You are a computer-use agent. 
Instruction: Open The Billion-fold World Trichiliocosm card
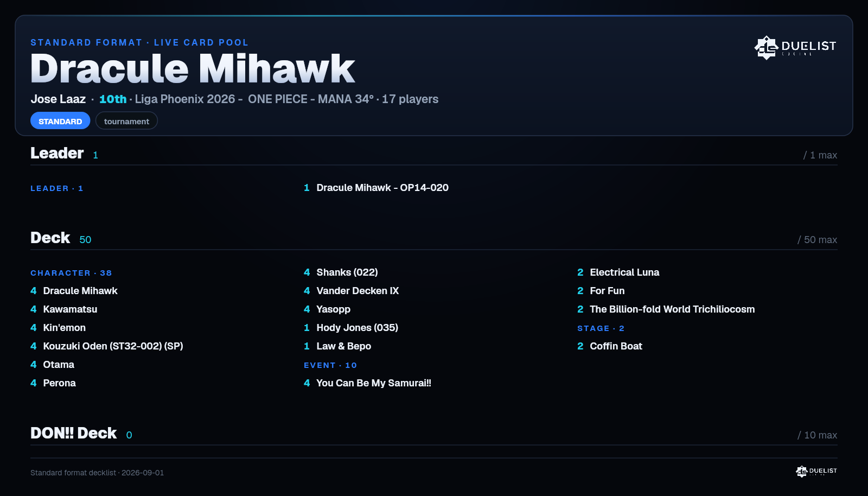click(x=666, y=309)
